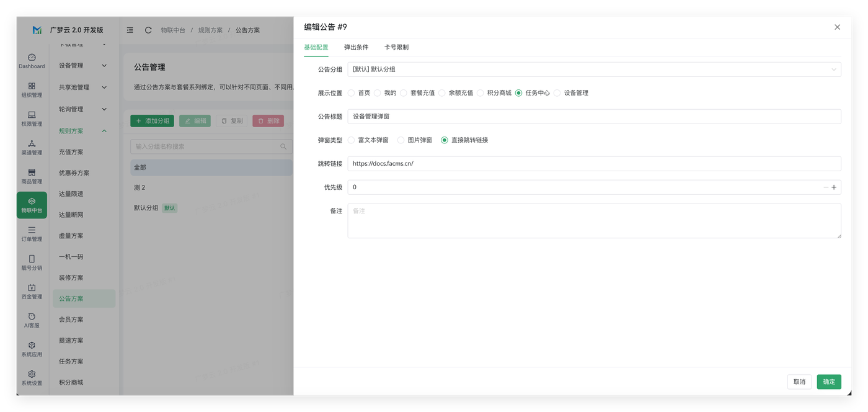
Task: Open 订单管理 sidebar icon
Action: click(x=32, y=234)
